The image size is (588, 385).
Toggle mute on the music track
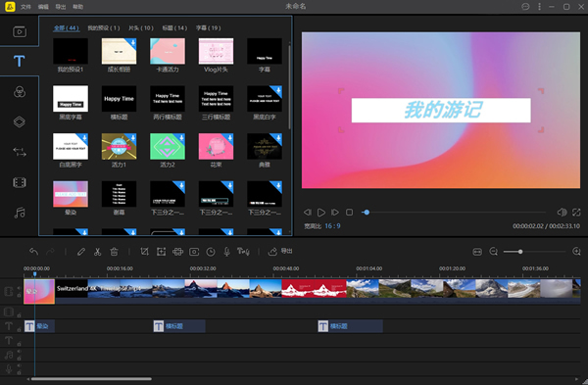point(19,352)
